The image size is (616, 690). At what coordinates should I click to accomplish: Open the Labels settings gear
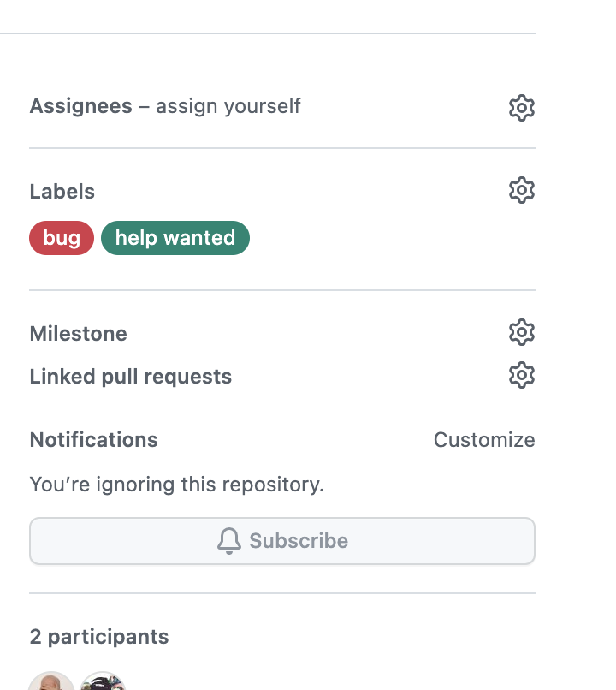click(521, 190)
